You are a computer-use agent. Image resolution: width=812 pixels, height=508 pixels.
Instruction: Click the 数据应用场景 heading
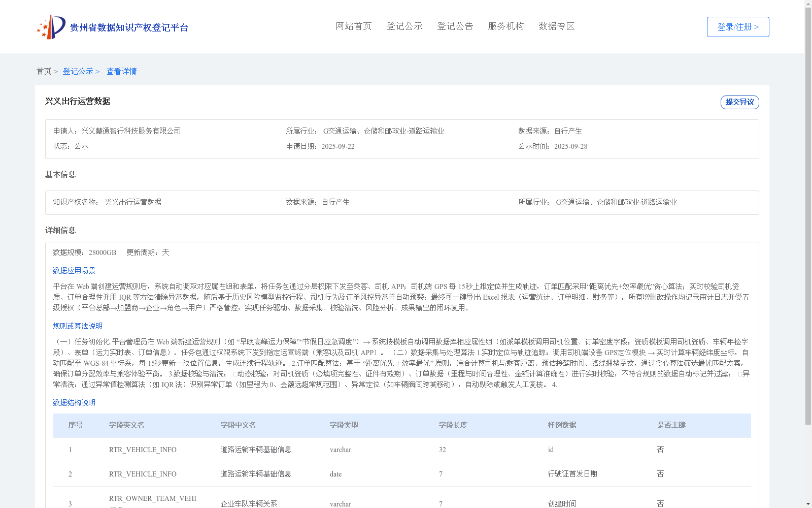pyautogui.click(x=74, y=271)
